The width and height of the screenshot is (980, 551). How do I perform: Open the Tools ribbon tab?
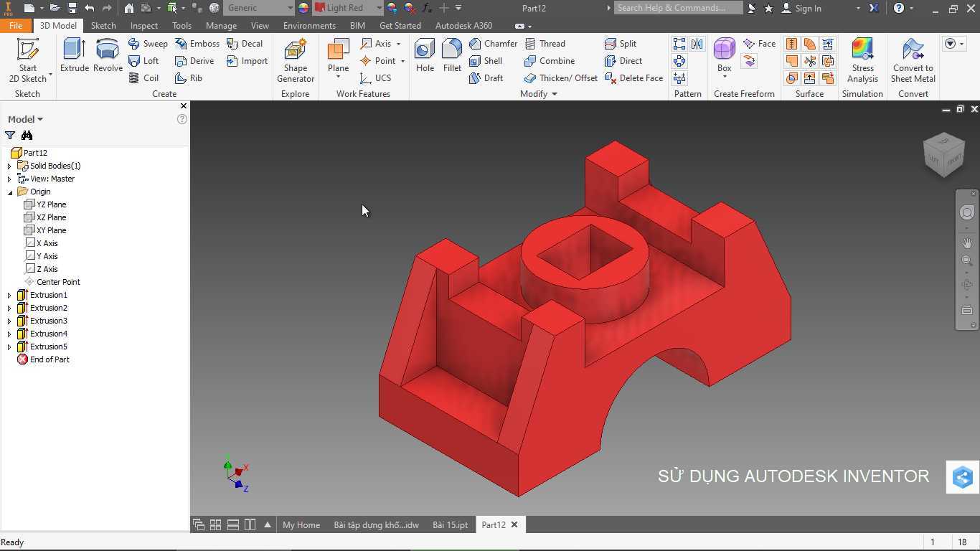(182, 25)
